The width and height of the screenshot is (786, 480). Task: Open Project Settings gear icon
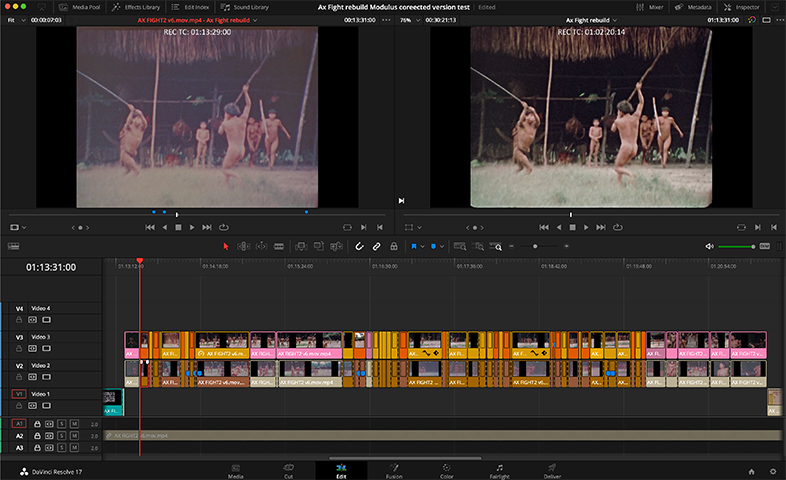point(772,471)
